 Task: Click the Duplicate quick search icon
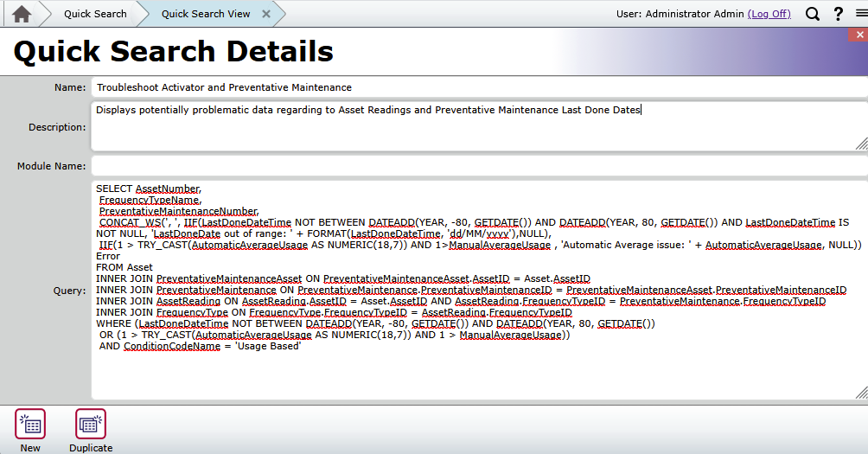click(x=91, y=425)
